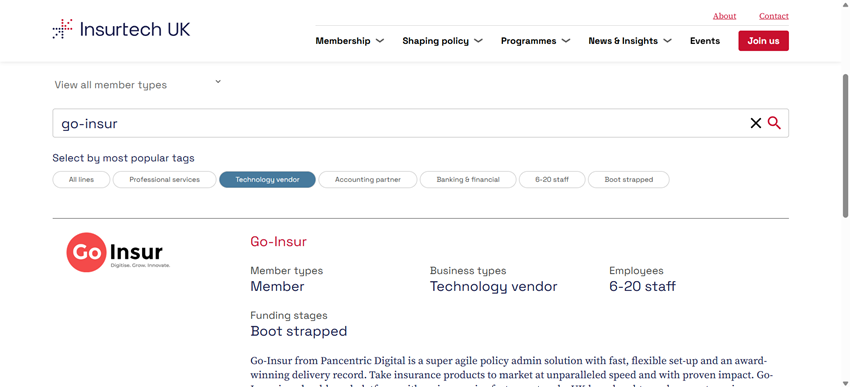Click the Join us button
The image size is (850, 387).
coord(763,41)
